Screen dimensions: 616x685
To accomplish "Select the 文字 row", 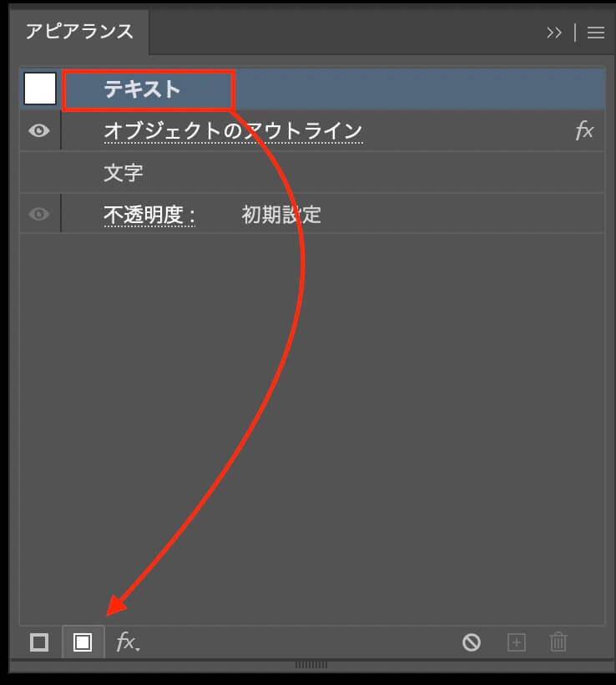I will 312,173.
